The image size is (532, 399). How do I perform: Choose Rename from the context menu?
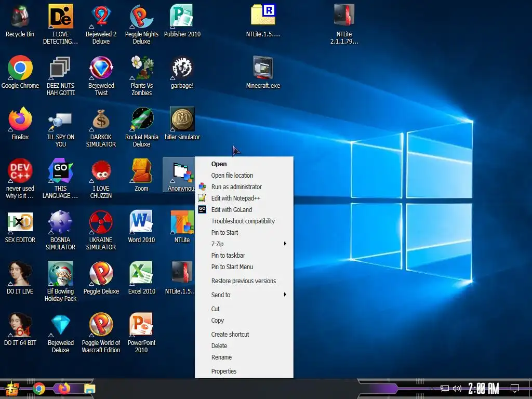[244, 357]
